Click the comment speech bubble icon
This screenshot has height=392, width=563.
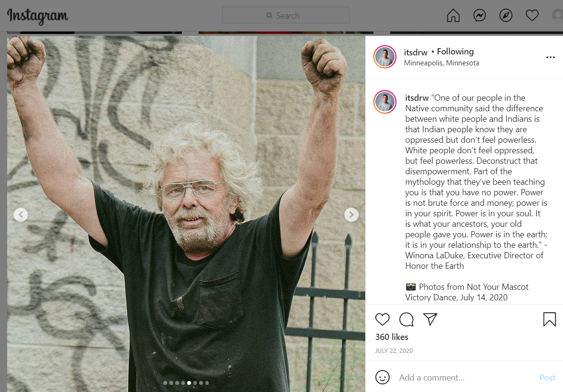click(x=406, y=319)
